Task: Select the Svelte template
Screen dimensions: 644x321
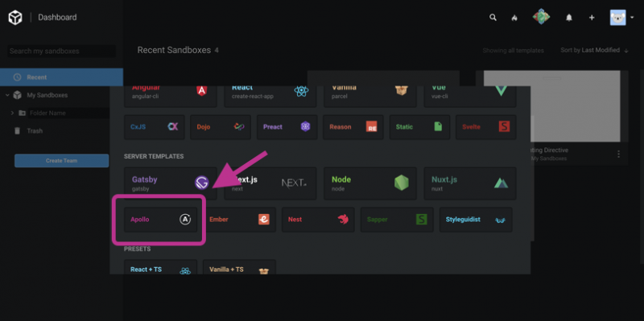Action: [x=486, y=127]
